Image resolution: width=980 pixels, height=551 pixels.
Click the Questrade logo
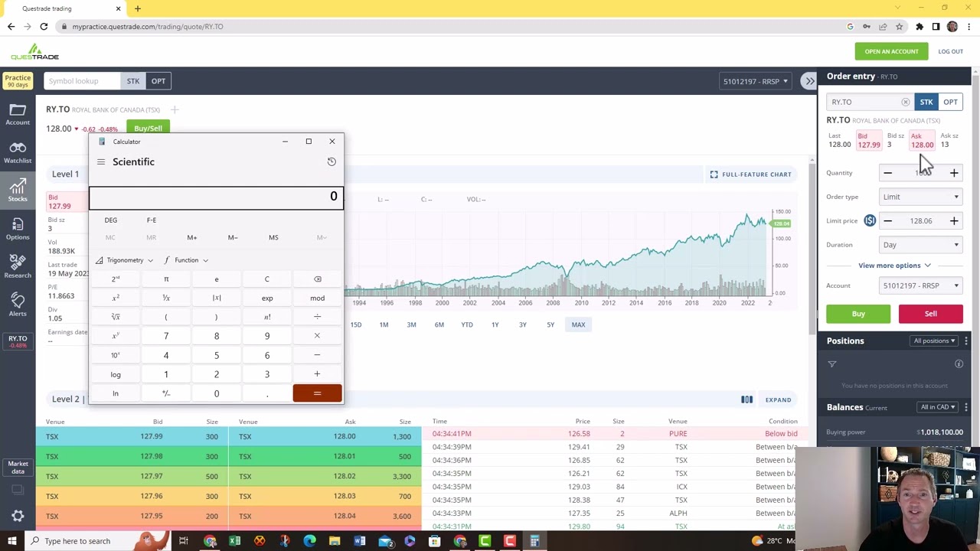tap(34, 52)
